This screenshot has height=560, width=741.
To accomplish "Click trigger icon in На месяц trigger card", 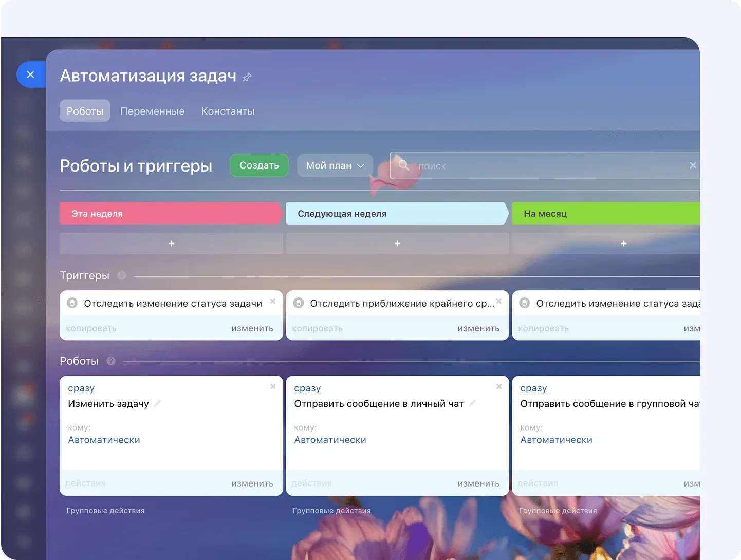I will (x=525, y=303).
